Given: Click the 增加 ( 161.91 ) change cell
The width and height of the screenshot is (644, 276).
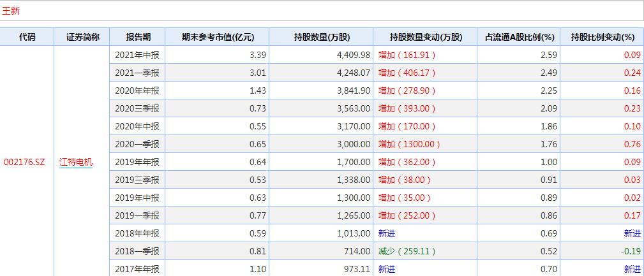Looking at the screenshot, I should 425,55.
